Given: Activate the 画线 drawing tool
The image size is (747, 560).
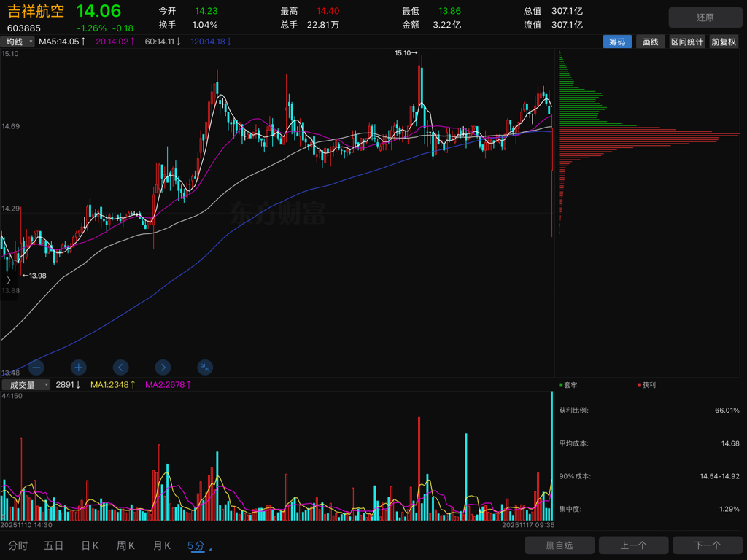Looking at the screenshot, I should tap(650, 42).
